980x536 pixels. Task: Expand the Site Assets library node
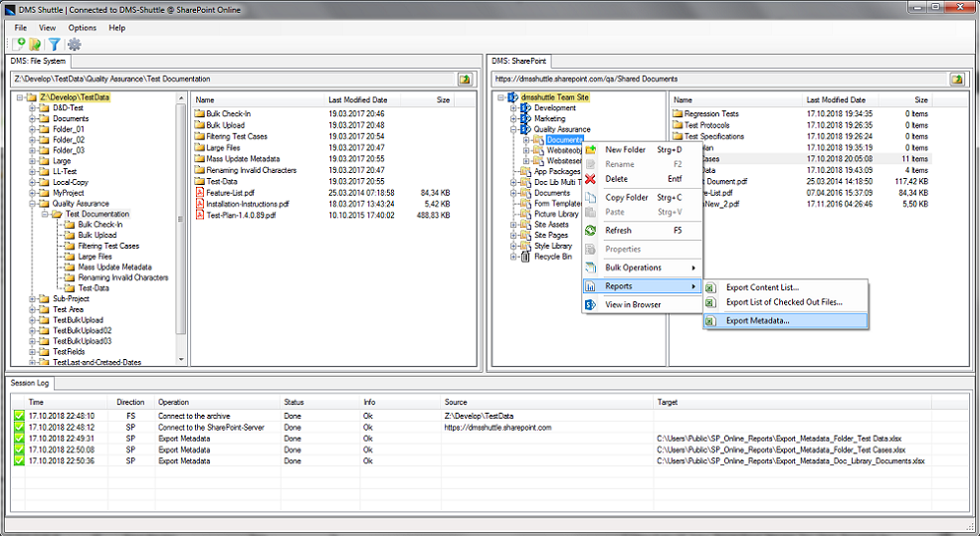click(x=513, y=225)
